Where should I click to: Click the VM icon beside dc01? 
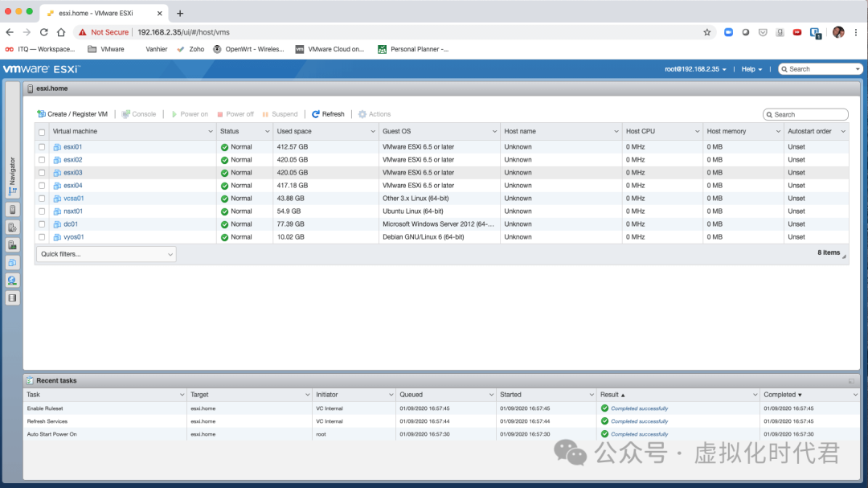pos(57,224)
